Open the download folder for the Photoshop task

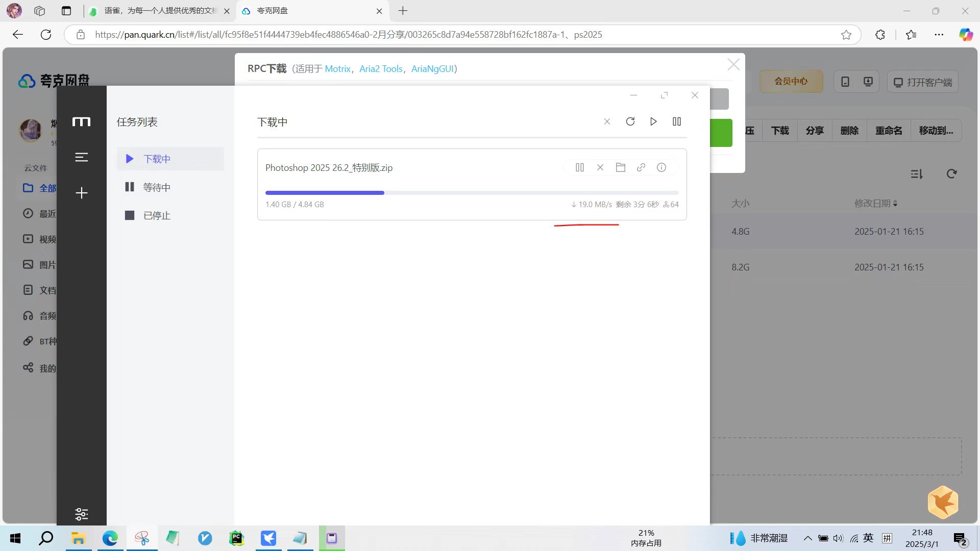tap(621, 167)
